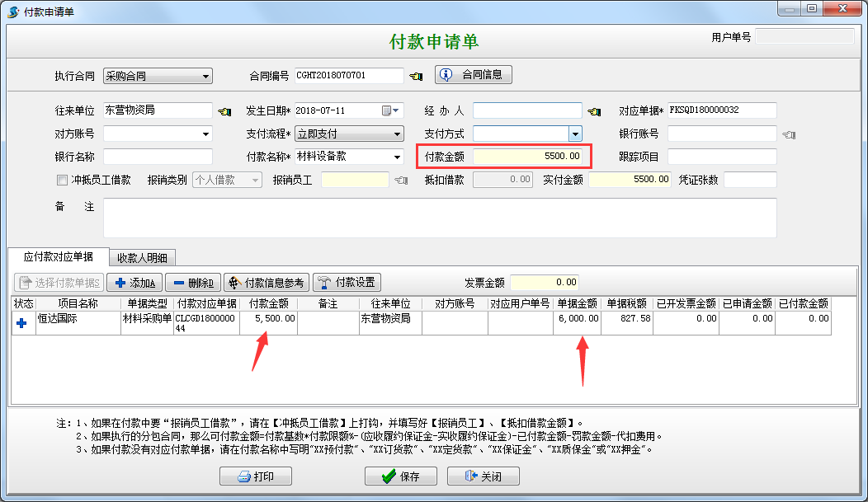The height and width of the screenshot is (502, 868).
Task: Click the 添加A button
Action: (x=134, y=283)
